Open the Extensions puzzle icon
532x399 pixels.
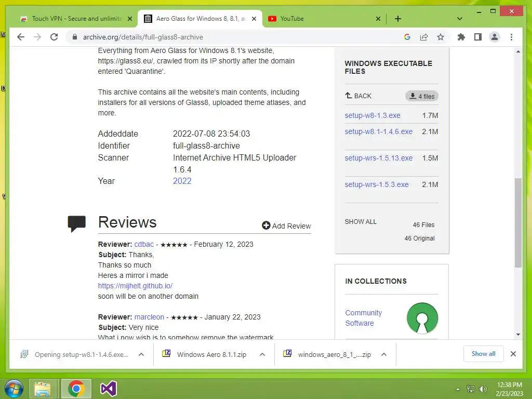[x=461, y=37]
